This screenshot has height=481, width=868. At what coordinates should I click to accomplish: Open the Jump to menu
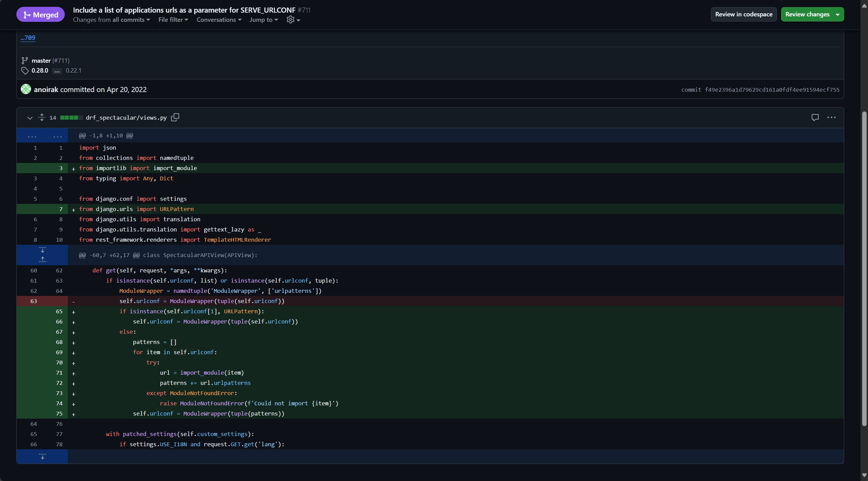264,20
